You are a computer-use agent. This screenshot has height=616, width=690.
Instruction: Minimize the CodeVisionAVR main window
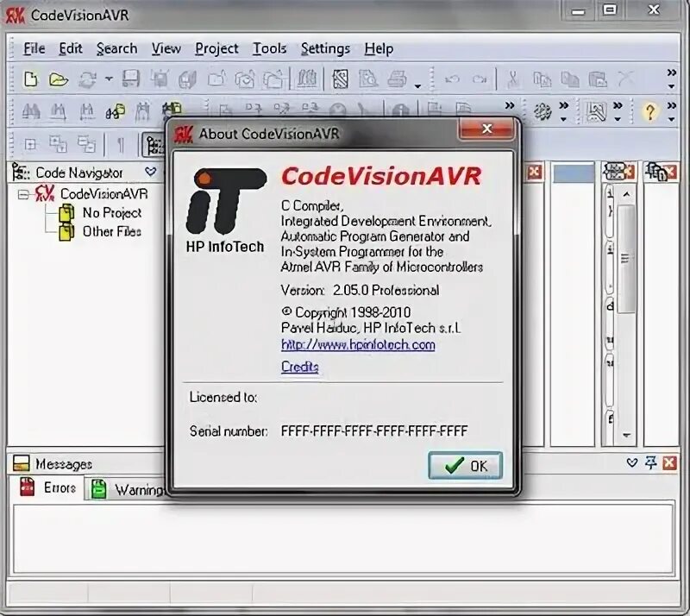pos(578,10)
